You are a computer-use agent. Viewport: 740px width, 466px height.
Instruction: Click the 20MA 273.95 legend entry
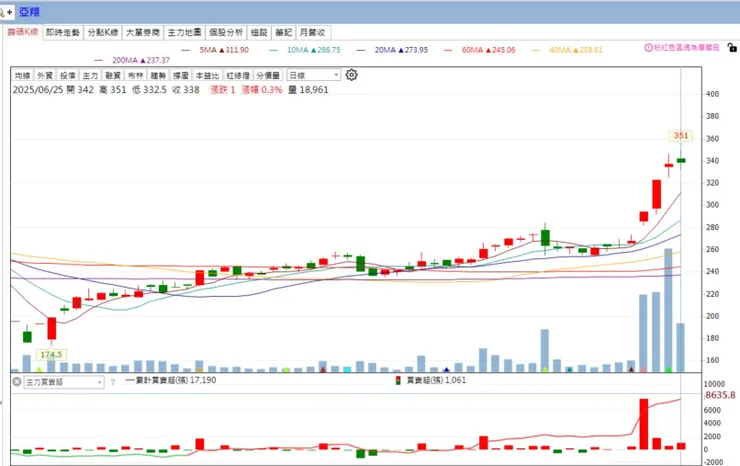coord(393,50)
